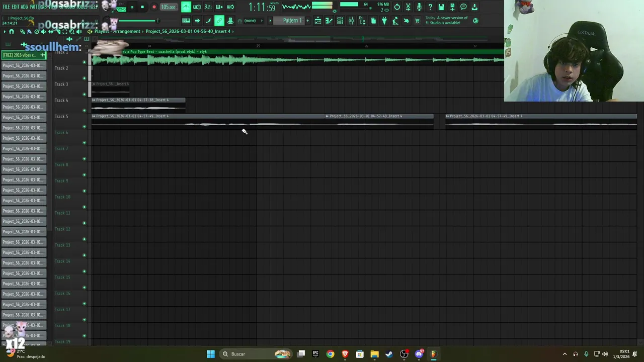
Task: Click the 105.000 tempo field
Action: click(x=168, y=7)
